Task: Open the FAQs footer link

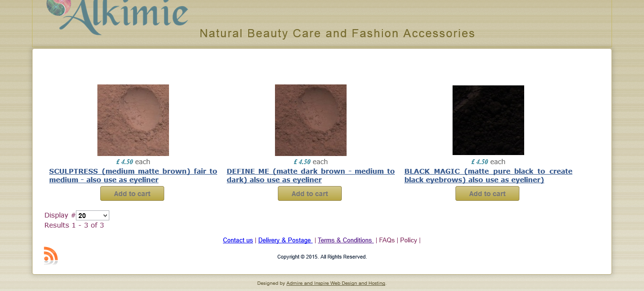Action: pyautogui.click(x=387, y=240)
